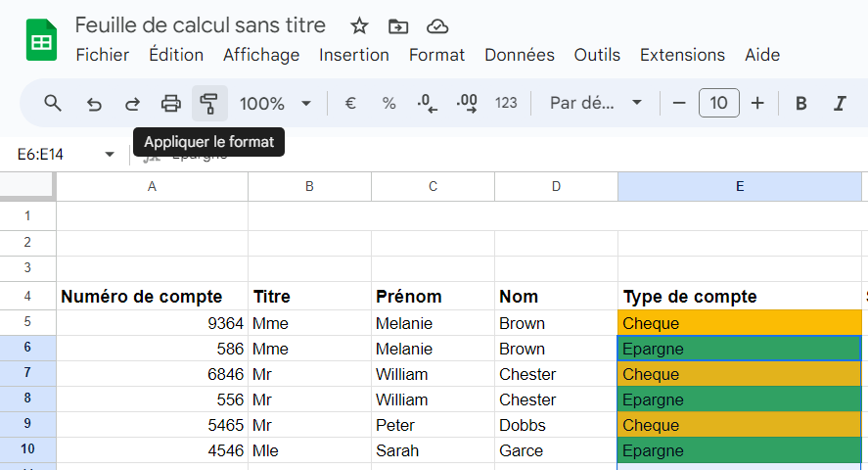Select the Sarah cell
Image resolution: width=868 pixels, height=470 pixels.
pyautogui.click(x=433, y=450)
